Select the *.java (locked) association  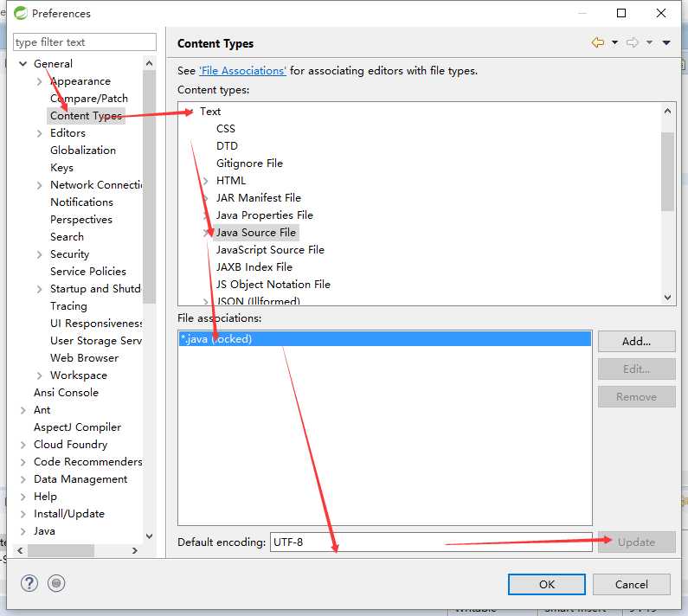coord(385,339)
